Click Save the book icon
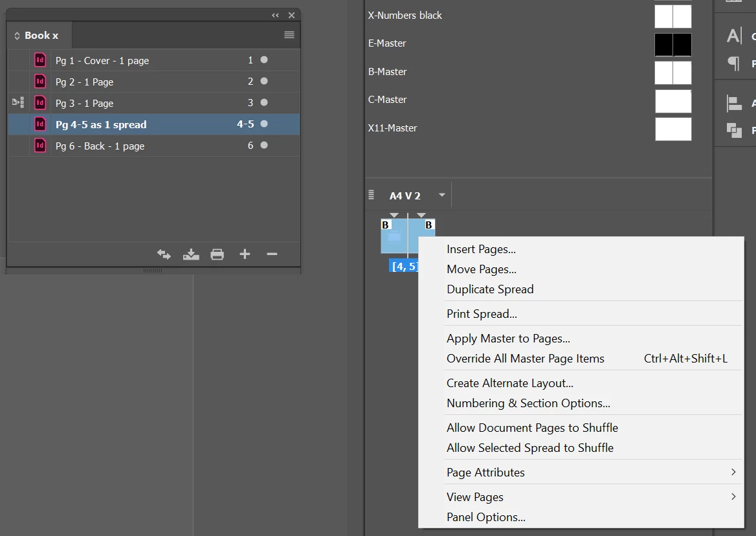The image size is (756, 536). coord(191,254)
